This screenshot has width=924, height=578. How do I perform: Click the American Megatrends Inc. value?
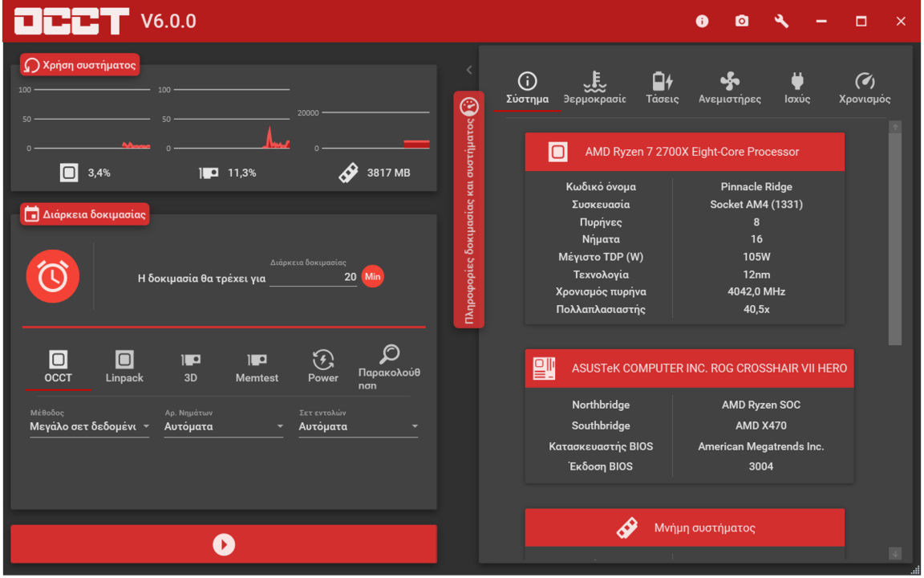click(x=760, y=447)
